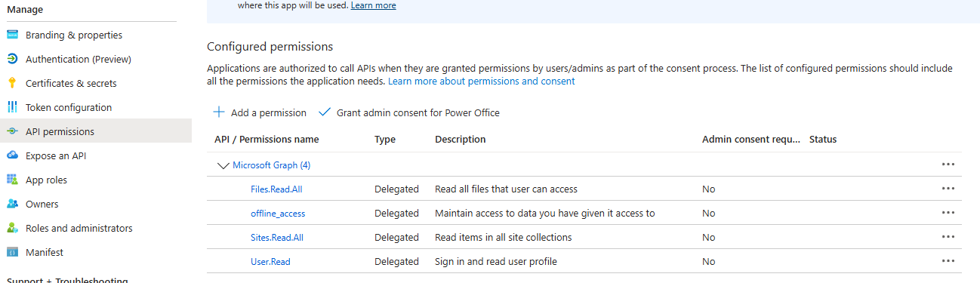Open Sites.Read.All permission link
980x283 pixels.
277,237
